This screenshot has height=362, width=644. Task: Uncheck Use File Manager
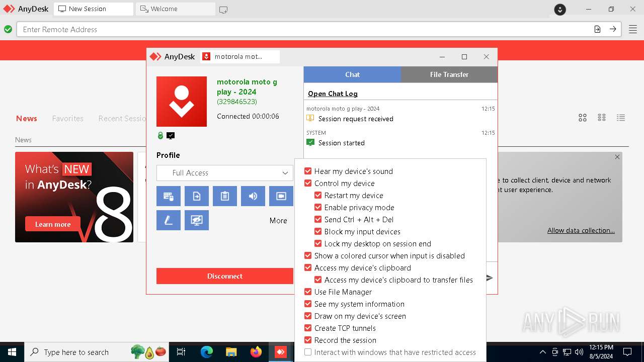click(x=308, y=292)
